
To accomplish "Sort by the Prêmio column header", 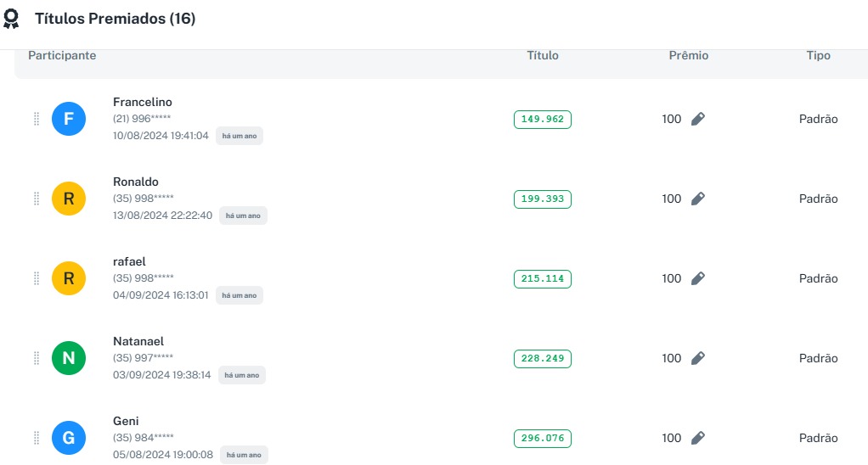I will pyautogui.click(x=688, y=55).
